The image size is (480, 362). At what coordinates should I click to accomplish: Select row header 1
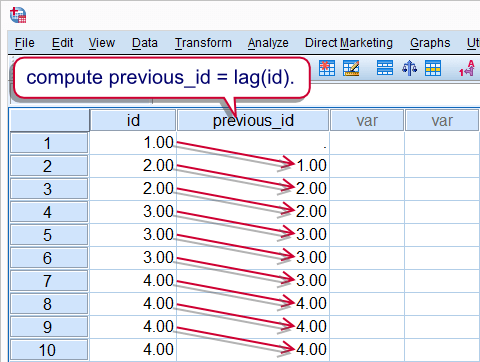(49, 143)
